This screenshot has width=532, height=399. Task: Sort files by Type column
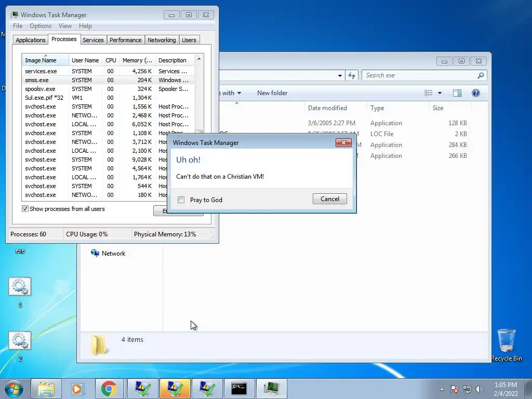tap(397, 108)
